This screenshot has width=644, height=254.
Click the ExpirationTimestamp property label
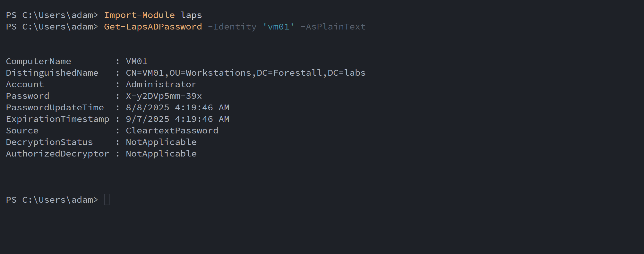pyautogui.click(x=58, y=119)
